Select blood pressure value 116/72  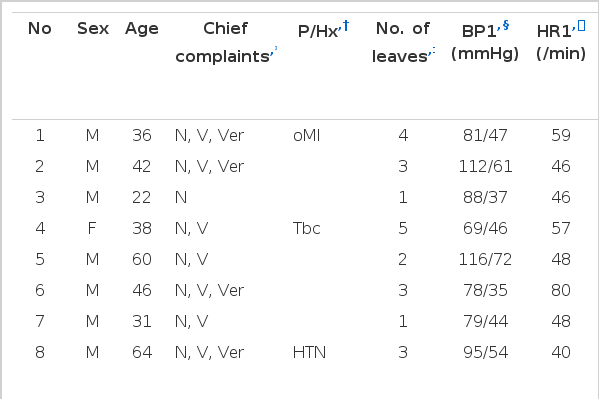[x=485, y=260]
